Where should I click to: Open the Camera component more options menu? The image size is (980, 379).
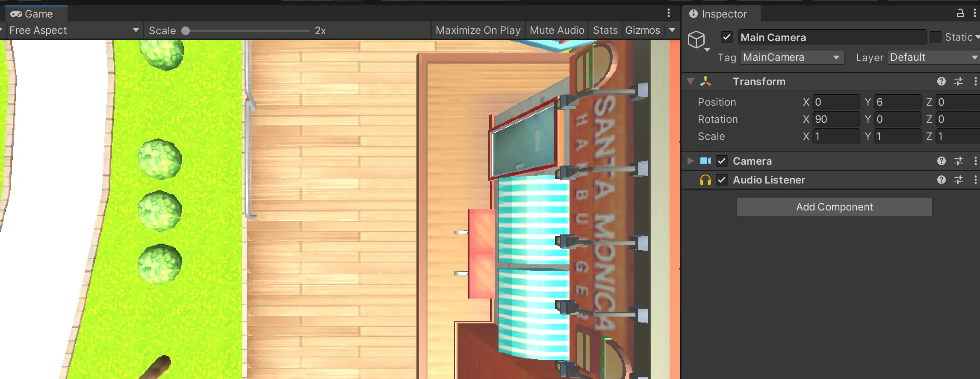pyautogui.click(x=975, y=161)
